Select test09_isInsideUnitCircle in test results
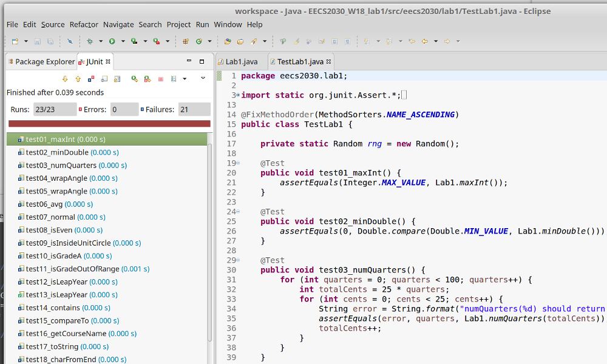The width and height of the screenshot is (607, 364). click(x=68, y=243)
